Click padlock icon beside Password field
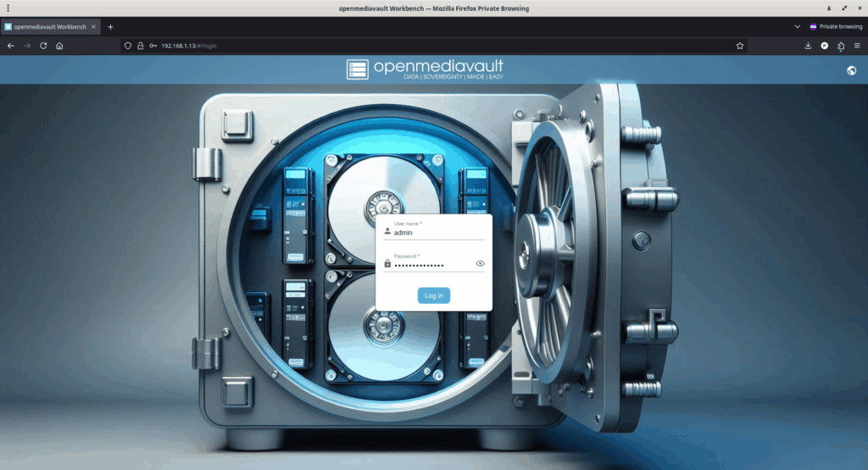Screen dimensions: 868x470 [x=387, y=263]
